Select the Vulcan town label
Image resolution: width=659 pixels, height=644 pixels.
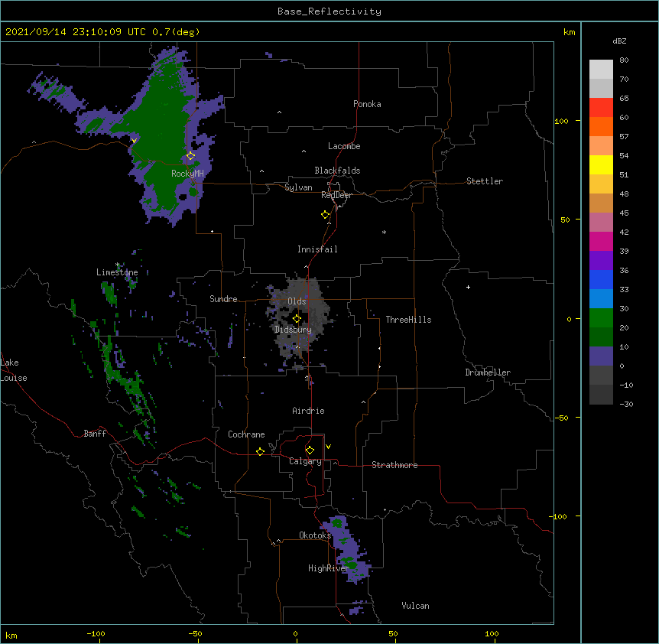click(415, 606)
